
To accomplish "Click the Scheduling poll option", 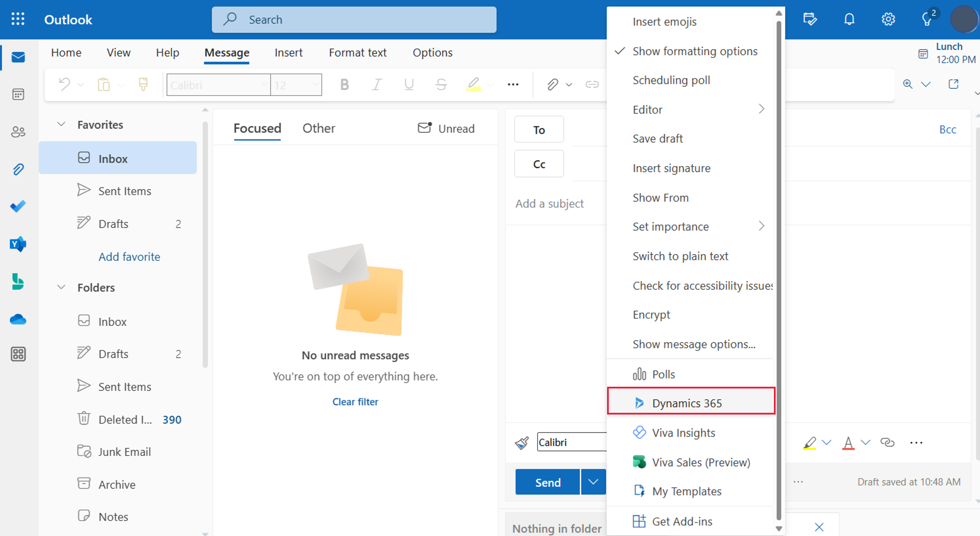I will 671,79.
